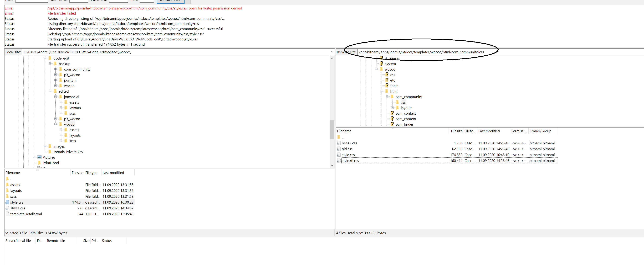Click the local tree scrollbar down arrow
The image size is (644, 265).
click(x=332, y=165)
